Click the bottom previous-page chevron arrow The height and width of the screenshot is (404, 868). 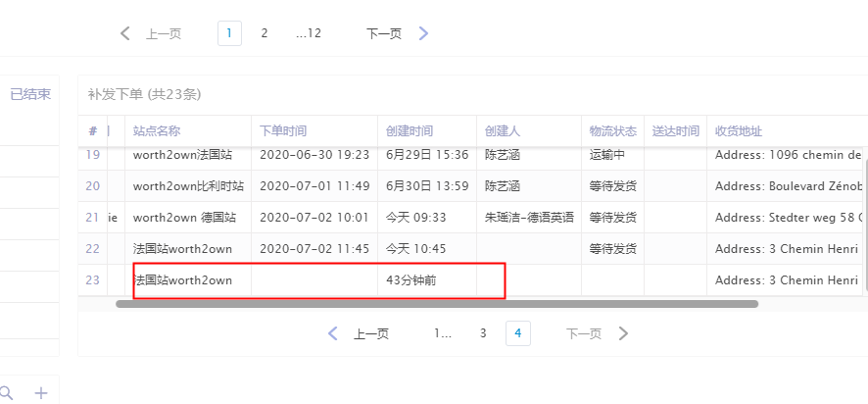(333, 333)
